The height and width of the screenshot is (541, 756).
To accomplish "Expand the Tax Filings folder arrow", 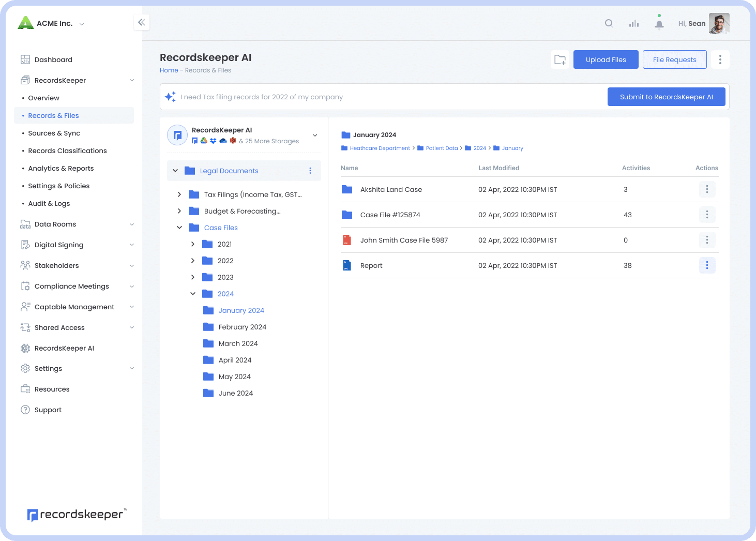I will pyautogui.click(x=179, y=194).
